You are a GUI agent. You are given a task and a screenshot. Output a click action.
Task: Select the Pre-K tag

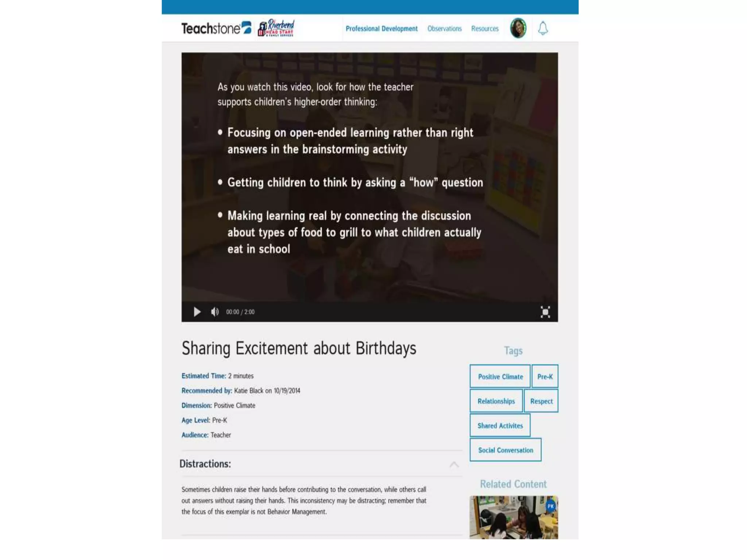click(545, 377)
